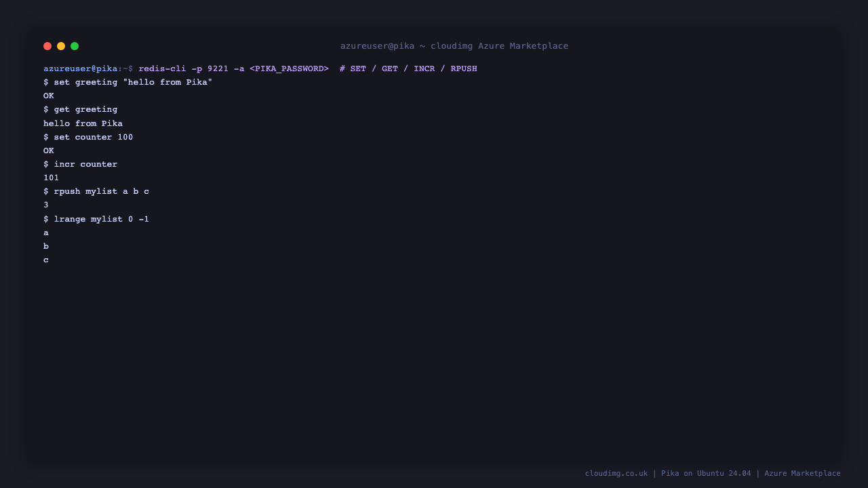The width and height of the screenshot is (868, 488).
Task: Click the hello from Pika output line
Action: 83,123
